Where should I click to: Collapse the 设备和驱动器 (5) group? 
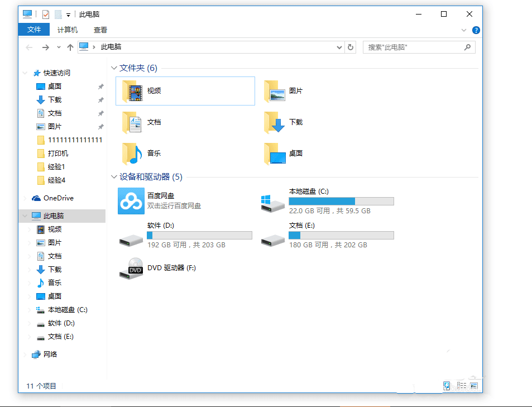click(x=114, y=177)
